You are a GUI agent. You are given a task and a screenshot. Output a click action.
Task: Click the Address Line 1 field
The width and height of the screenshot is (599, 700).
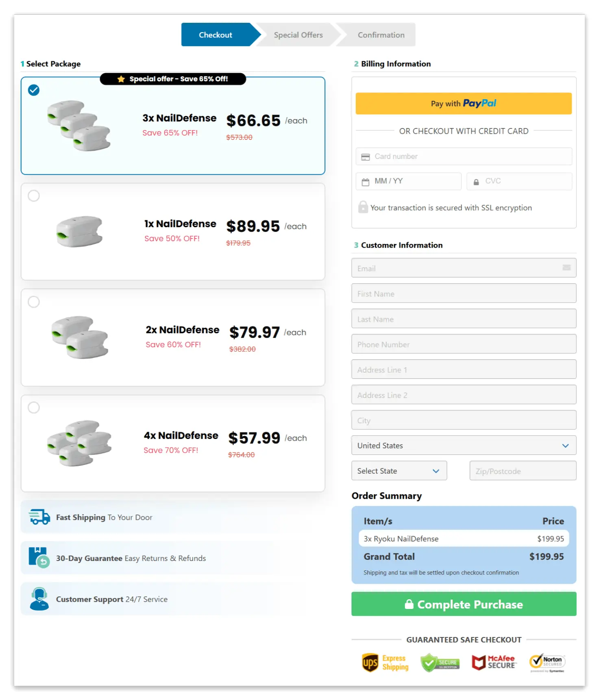point(464,369)
